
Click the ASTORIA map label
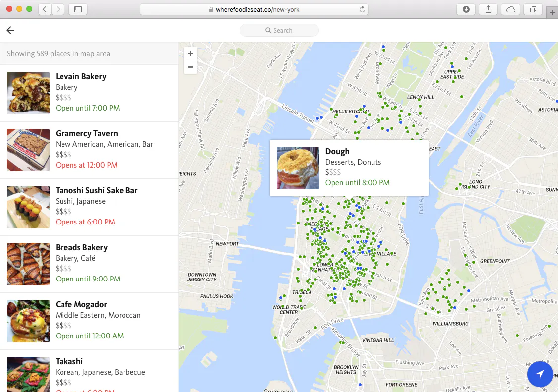tap(548, 110)
